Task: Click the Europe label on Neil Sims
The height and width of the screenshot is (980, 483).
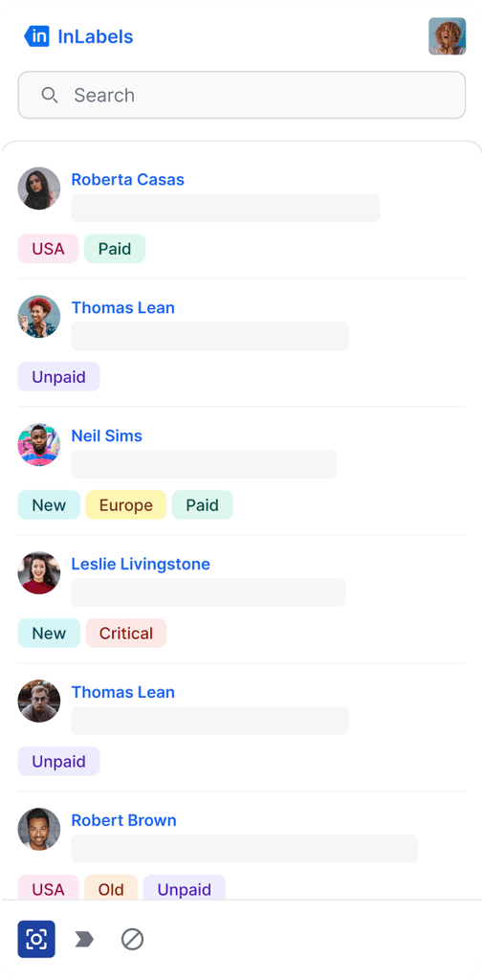Action: point(126,505)
